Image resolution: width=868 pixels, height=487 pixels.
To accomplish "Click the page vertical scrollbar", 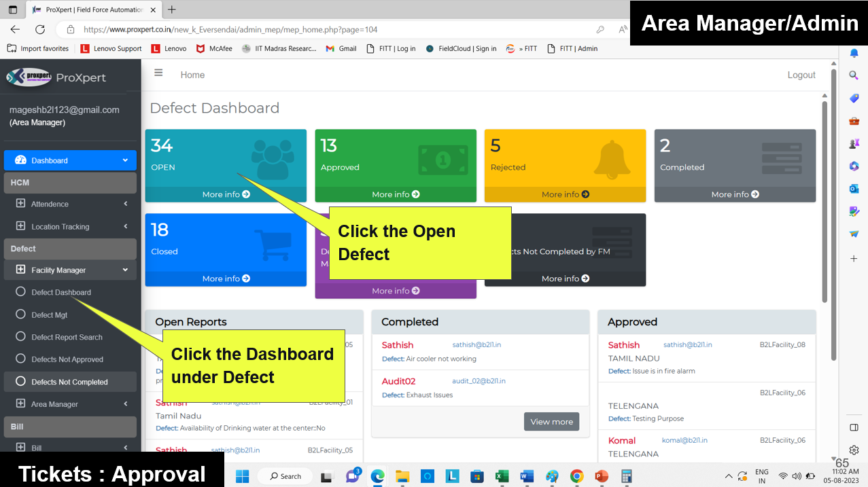I will pyautogui.click(x=824, y=204).
